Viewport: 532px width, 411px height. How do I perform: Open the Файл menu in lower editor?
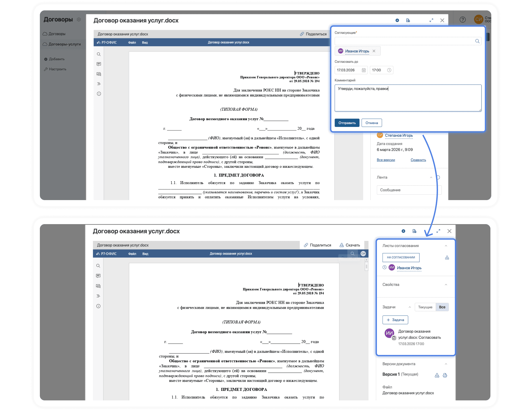pos(132,254)
